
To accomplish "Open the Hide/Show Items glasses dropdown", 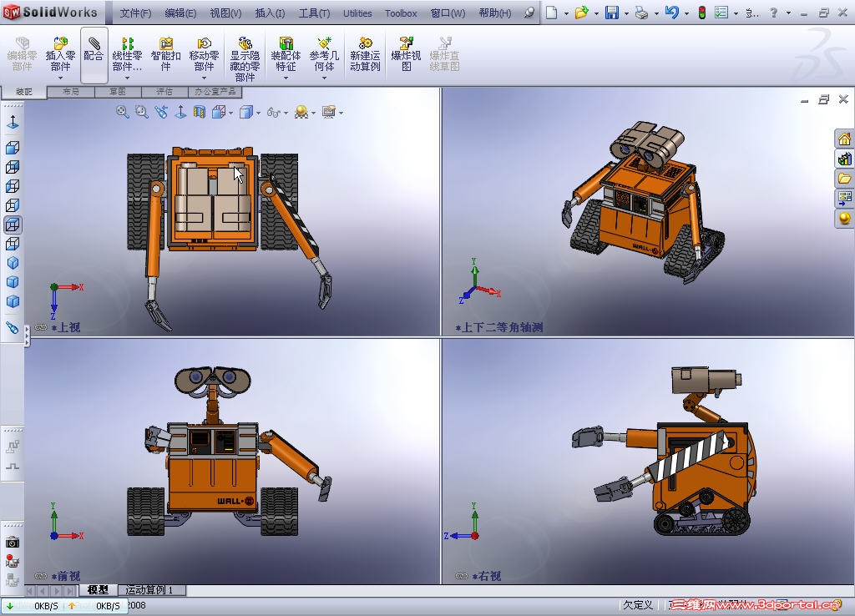I will coord(286,113).
